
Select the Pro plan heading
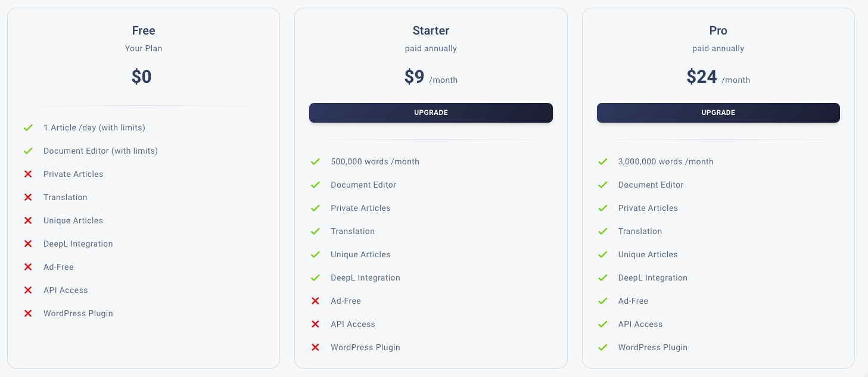click(x=718, y=30)
